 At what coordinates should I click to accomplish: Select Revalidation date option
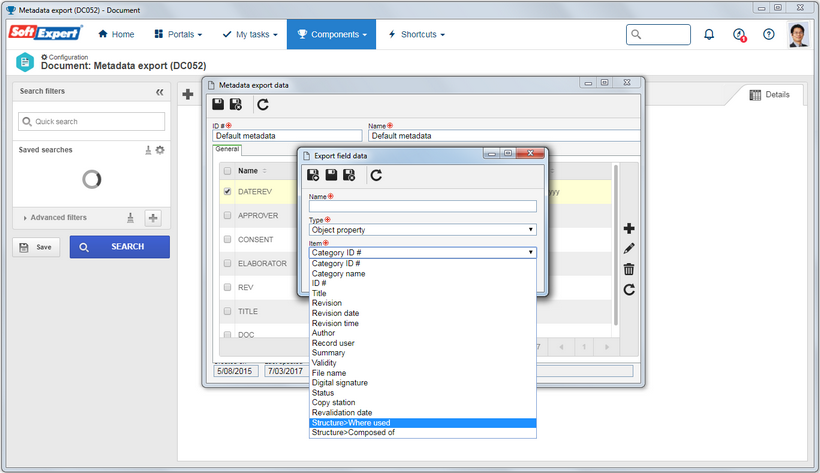423,412
